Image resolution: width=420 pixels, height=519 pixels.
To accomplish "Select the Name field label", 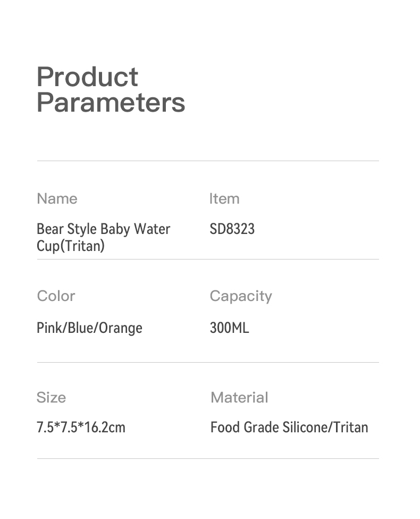I will (57, 199).
